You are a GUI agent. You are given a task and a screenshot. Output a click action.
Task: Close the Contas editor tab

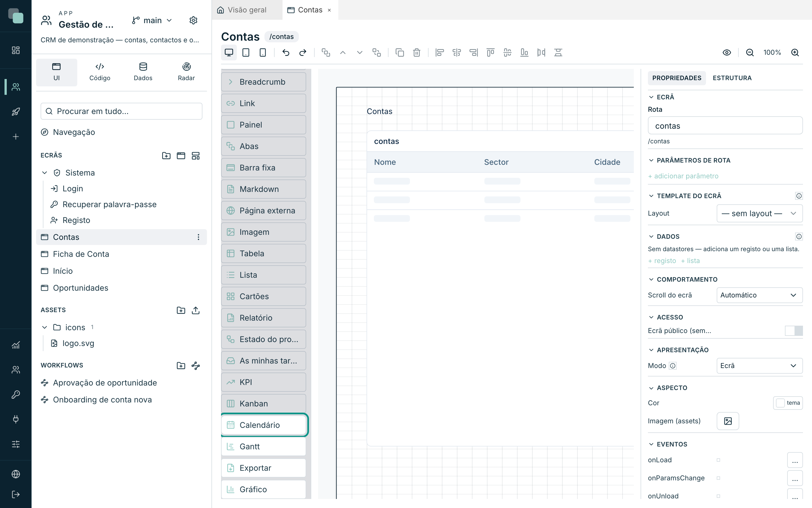pos(330,10)
